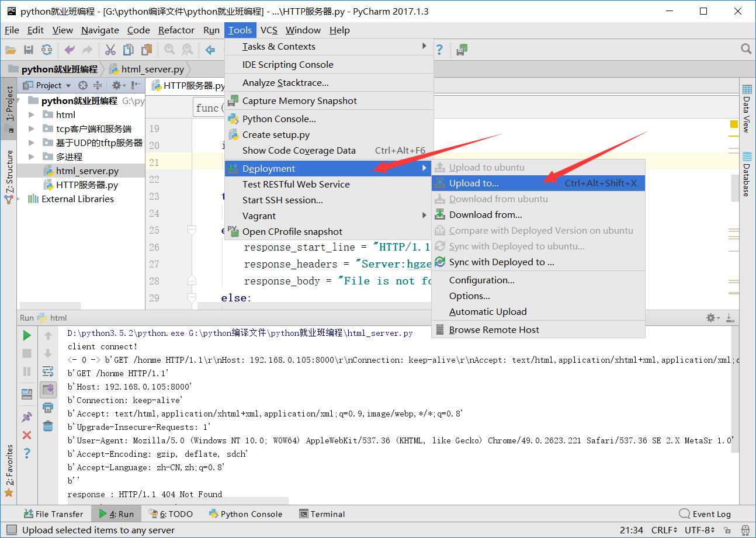Click the blue Back navigation arrow
The height and width of the screenshot is (538, 756).
[x=210, y=50]
